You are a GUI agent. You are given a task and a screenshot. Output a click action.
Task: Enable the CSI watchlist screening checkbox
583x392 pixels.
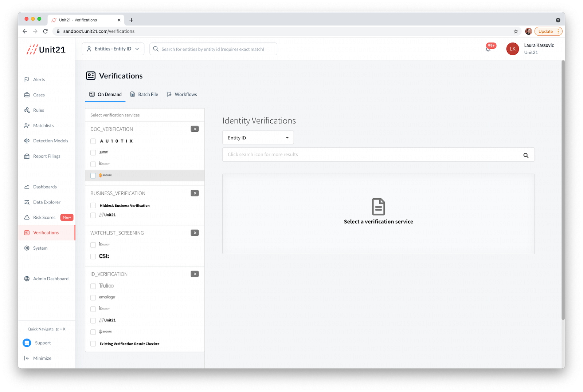[93, 256]
